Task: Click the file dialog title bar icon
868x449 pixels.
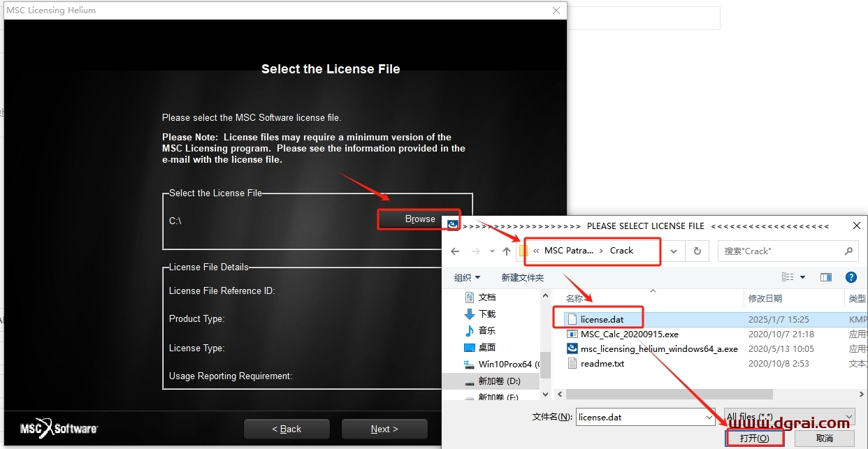Action: [453, 225]
